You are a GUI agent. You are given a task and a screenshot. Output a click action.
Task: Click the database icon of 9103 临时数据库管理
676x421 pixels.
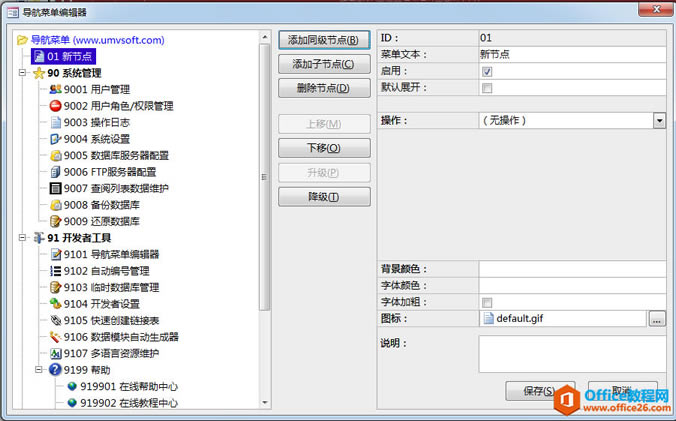point(56,287)
